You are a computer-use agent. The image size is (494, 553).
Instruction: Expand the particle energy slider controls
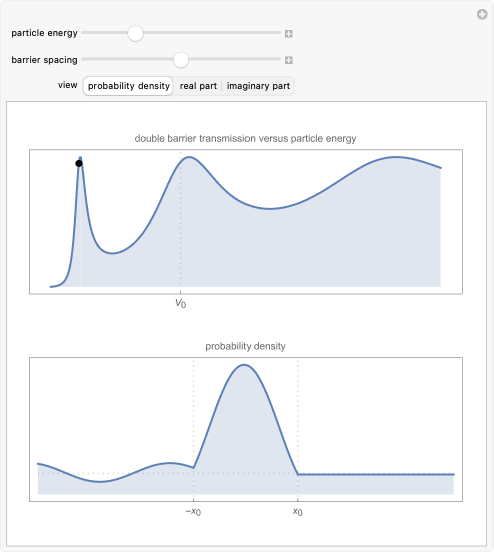(x=288, y=34)
